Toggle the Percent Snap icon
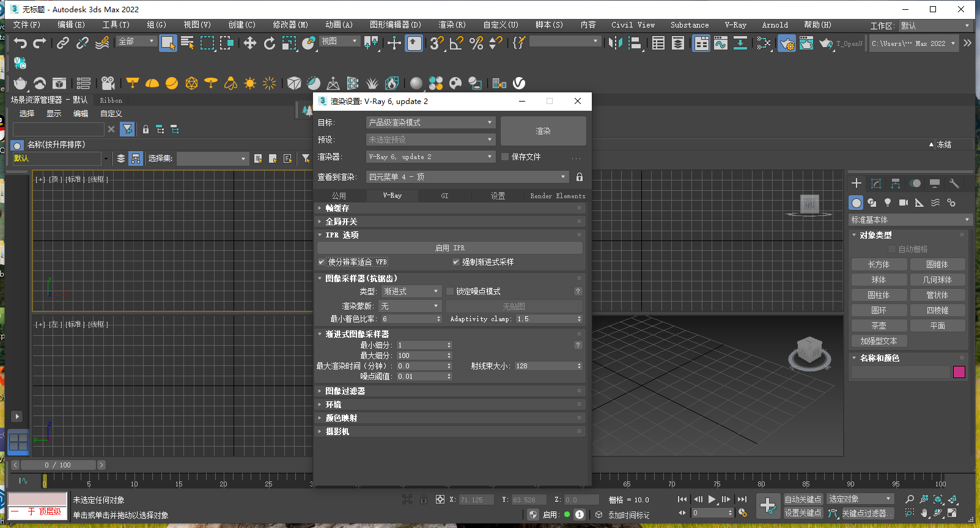Screen dimensions: 980x528 coord(476,43)
